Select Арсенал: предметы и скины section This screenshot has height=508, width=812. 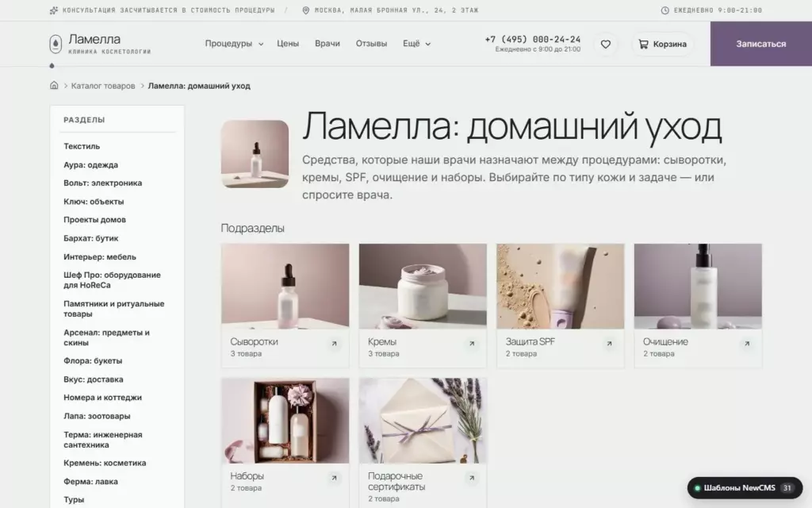pyautogui.click(x=106, y=337)
